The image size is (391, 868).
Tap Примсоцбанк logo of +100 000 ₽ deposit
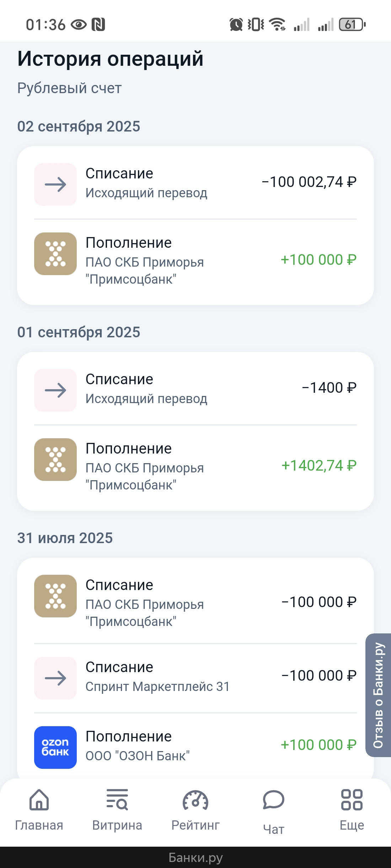(55, 254)
